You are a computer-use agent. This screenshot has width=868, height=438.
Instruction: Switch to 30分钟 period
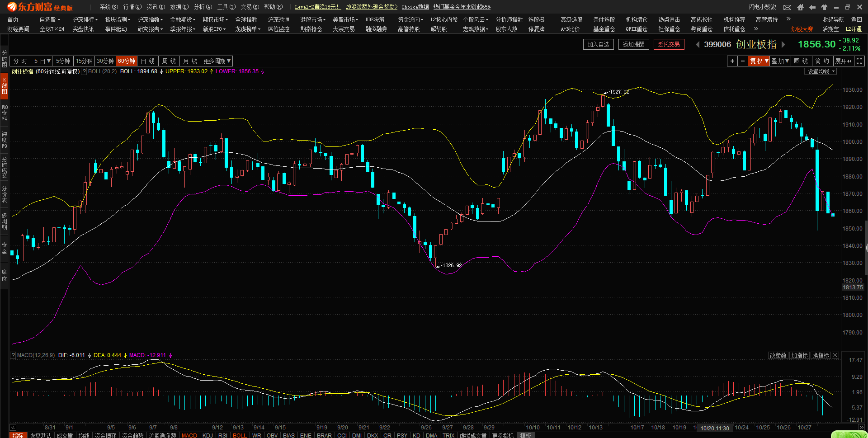(105, 61)
